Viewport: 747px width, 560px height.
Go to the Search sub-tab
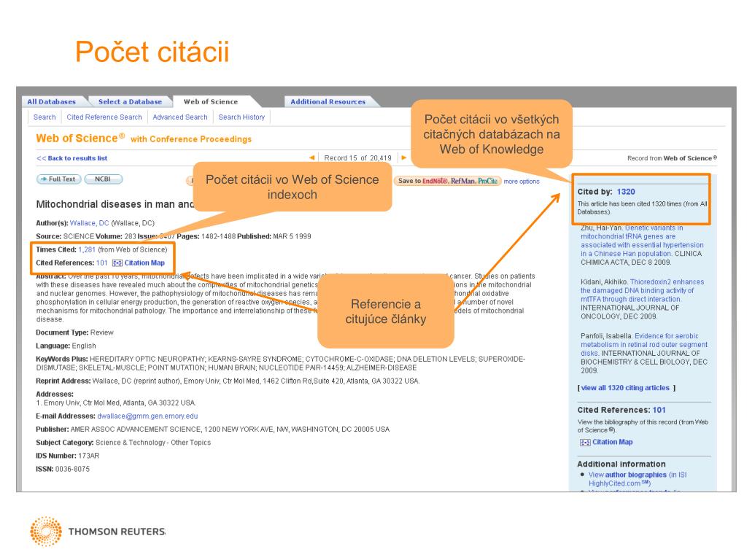(x=44, y=117)
